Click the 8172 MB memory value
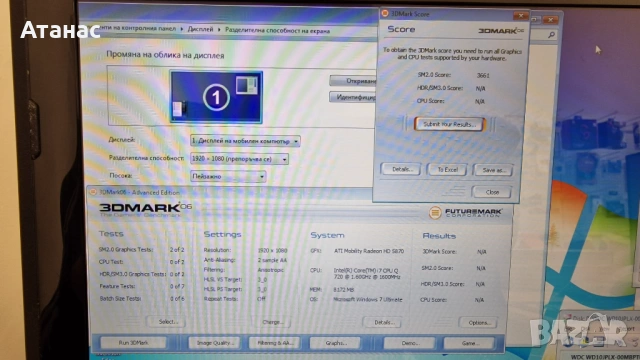The width and height of the screenshot is (640, 360). click(x=344, y=289)
